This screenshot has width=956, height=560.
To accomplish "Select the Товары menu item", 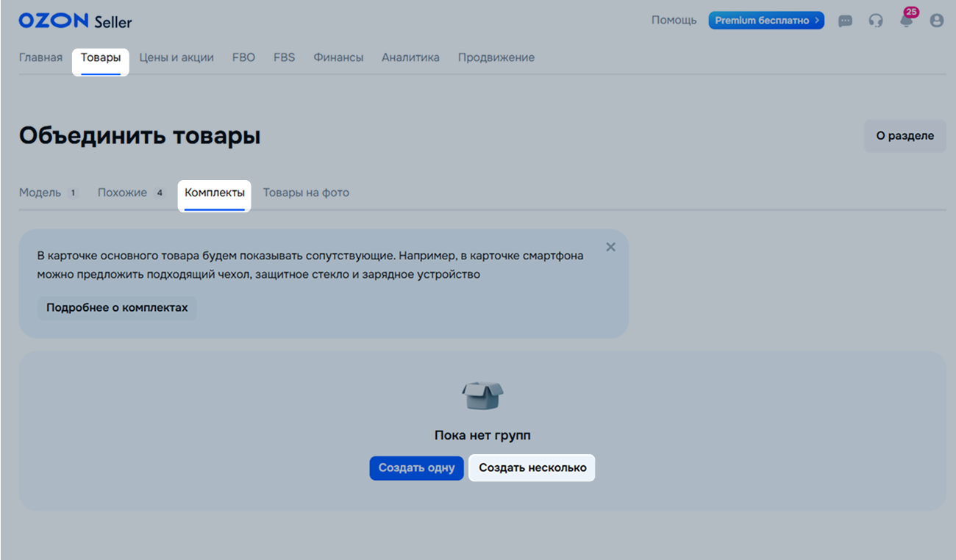I will [x=101, y=57].
